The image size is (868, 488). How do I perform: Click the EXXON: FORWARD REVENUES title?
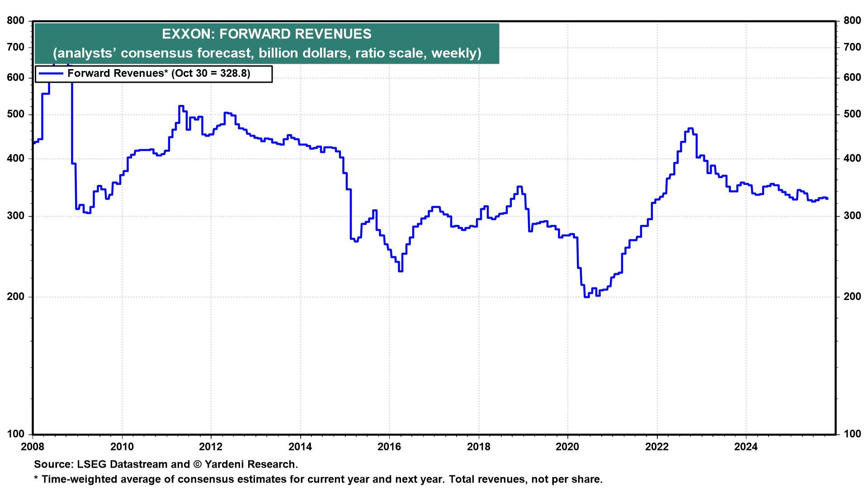point(267,34)
